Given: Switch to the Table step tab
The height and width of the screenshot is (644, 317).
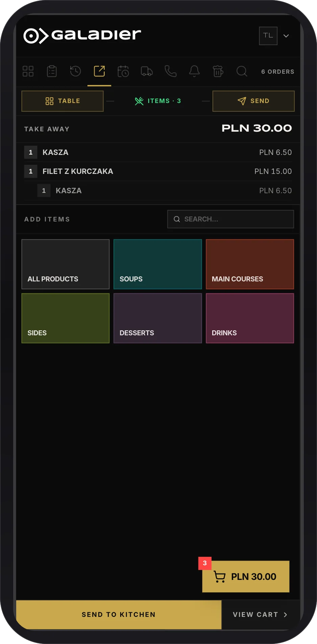Looking at the screenshot, I should (x=63, y=101).
